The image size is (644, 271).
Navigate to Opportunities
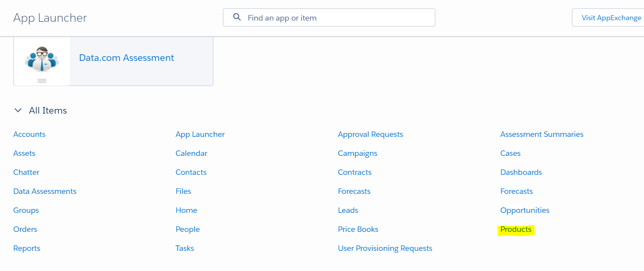coord(524,210)
